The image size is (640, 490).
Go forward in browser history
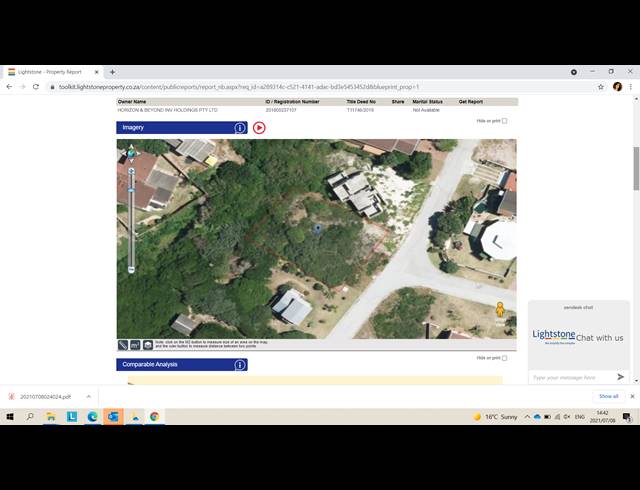pos(22,87)
